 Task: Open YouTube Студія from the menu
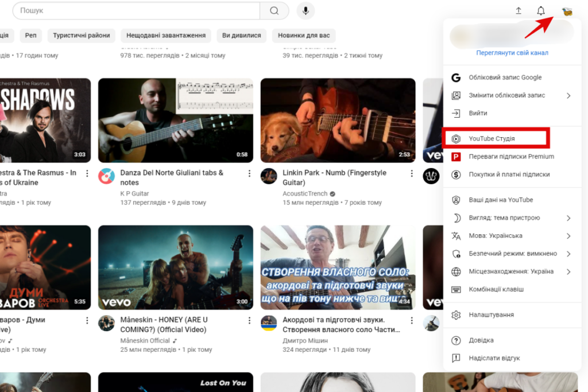click(495, 138)
